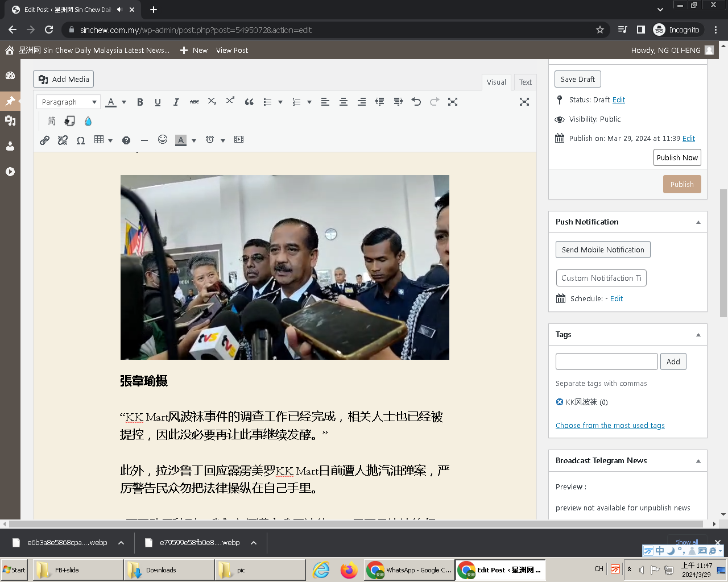Bookmark this page with star icon
This screenshot has height=582, width=728.
click(599, 30)
